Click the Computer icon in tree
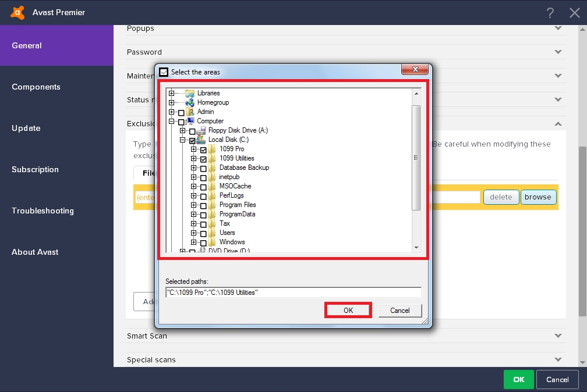This screenshot has width=587, height=392. tap(190, 121)
